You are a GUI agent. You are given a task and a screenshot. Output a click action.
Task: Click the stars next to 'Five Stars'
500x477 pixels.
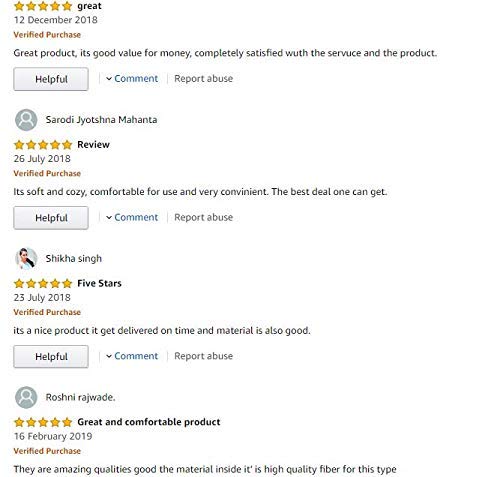pos(43,283)
